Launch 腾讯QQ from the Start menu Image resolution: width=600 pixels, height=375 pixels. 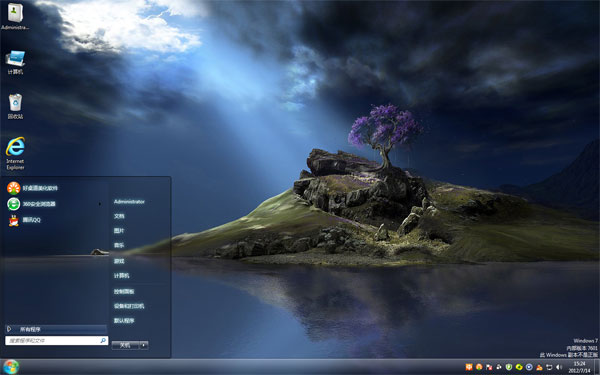click(24, 220)
